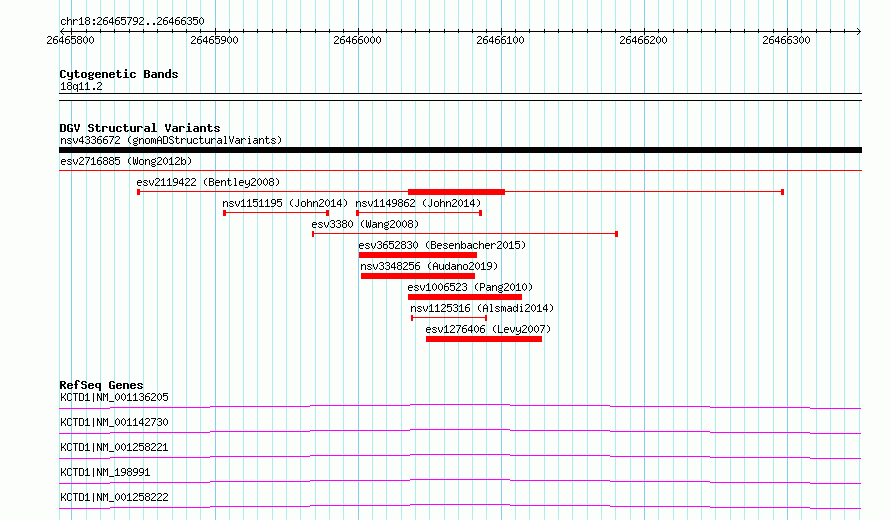The width and height of the screenshot is (890, 520).
Task: Click the chr18:26465792..26466350 region label
Action: click(132, 22)
